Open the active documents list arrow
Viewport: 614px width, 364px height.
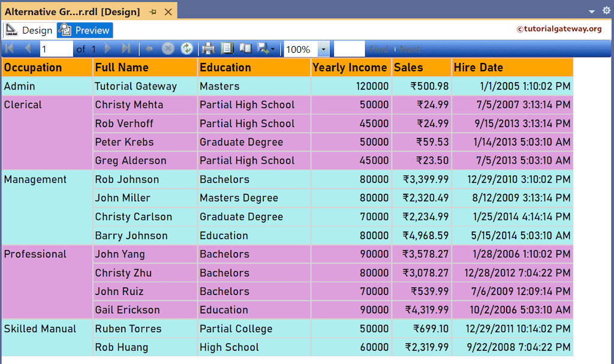[592, 12]
